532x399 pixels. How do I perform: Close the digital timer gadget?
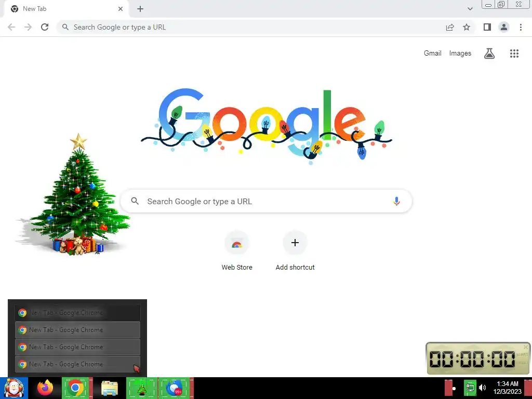tap(526, 347)
